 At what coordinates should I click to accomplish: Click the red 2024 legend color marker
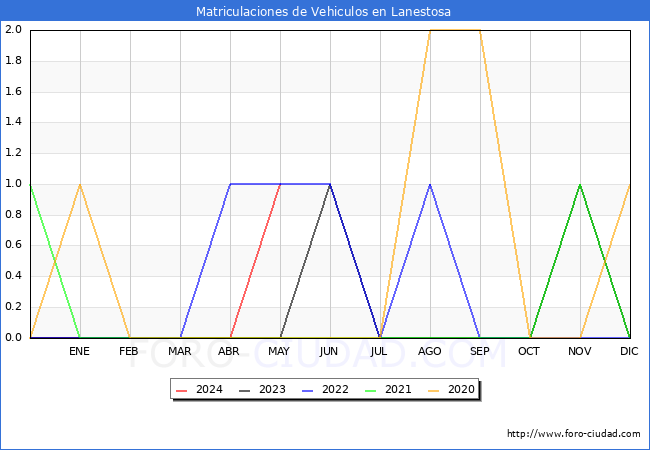[x=182, y=391]
